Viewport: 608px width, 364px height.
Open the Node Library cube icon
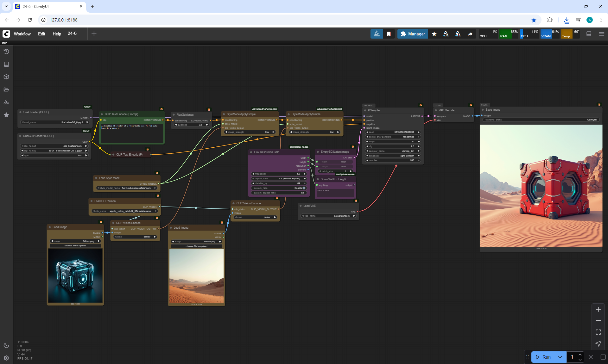point(6,77)
